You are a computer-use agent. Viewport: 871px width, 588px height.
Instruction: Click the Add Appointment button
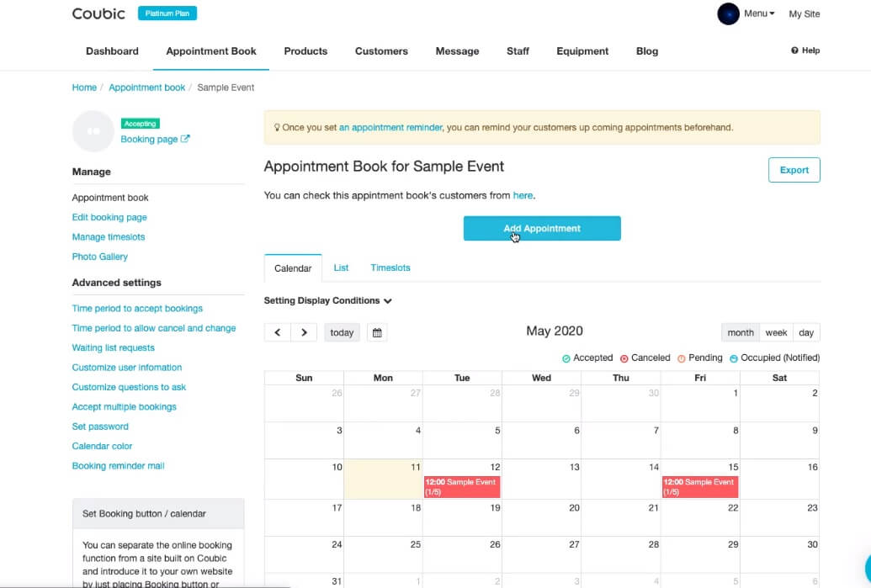pos(542,228)
